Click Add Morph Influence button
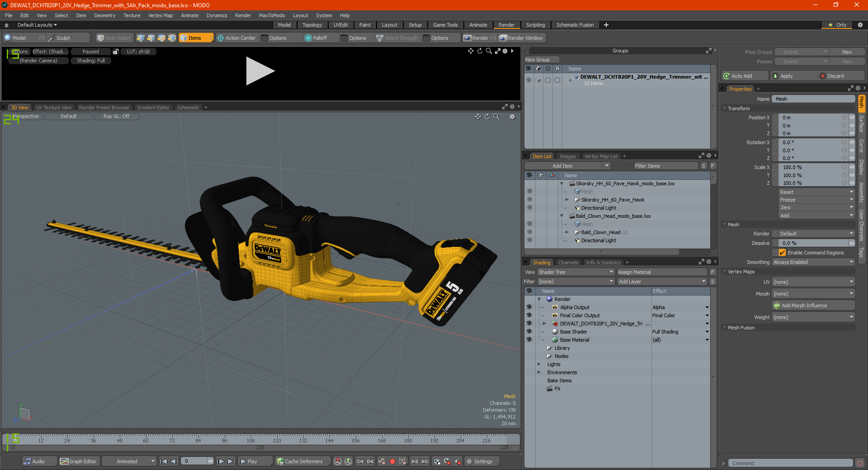The image size is (868, 470). (814, 305)
